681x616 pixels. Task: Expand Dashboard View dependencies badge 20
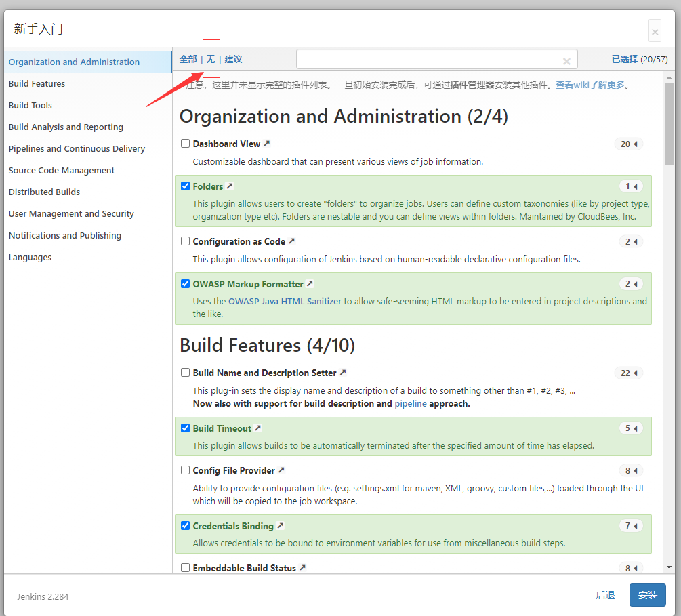(x=629, y=144)
